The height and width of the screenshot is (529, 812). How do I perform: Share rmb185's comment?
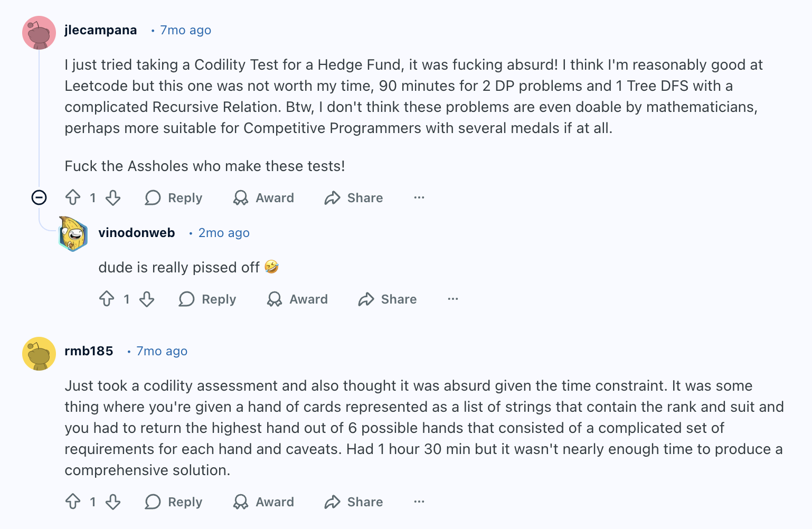click(354, 502)
